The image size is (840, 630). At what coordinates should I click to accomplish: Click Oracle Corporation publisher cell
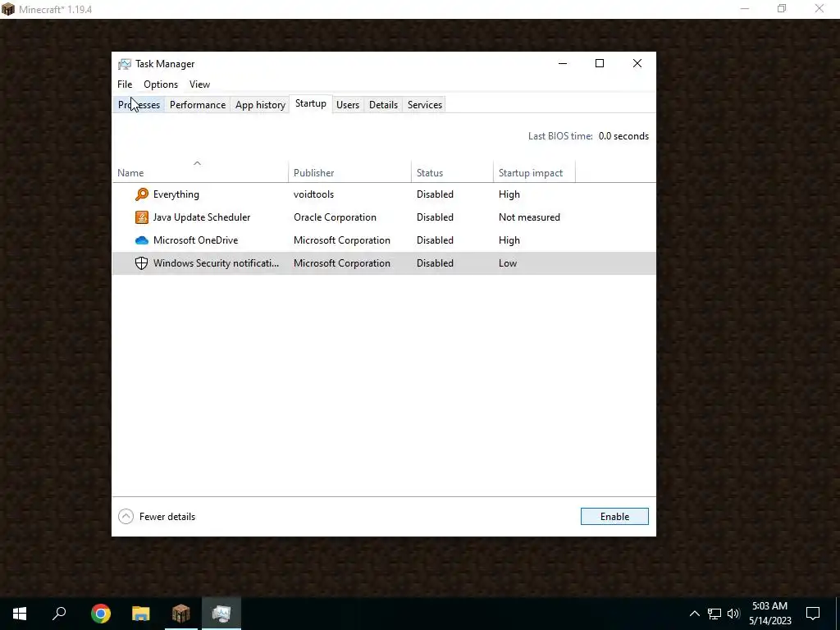pos(335,217)
